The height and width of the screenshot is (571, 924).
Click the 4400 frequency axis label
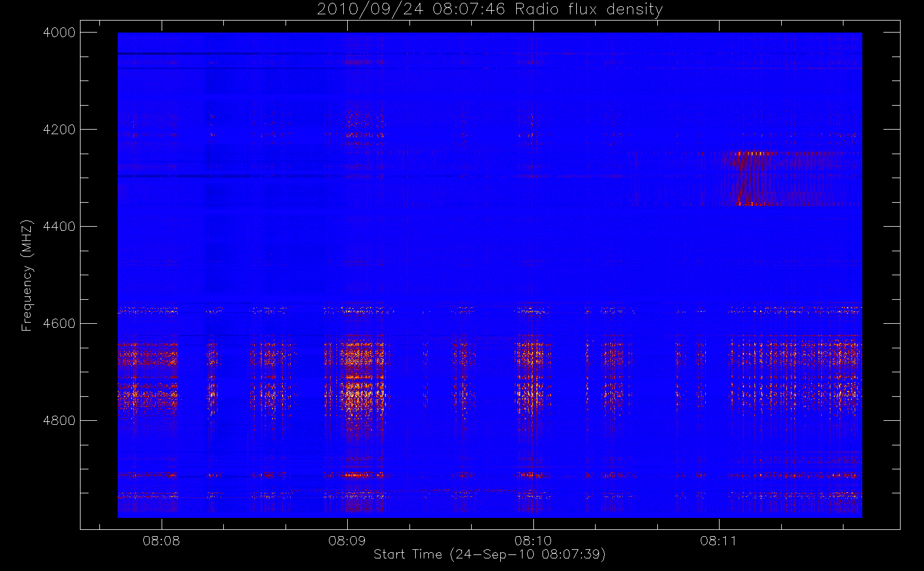pos(59,227)
